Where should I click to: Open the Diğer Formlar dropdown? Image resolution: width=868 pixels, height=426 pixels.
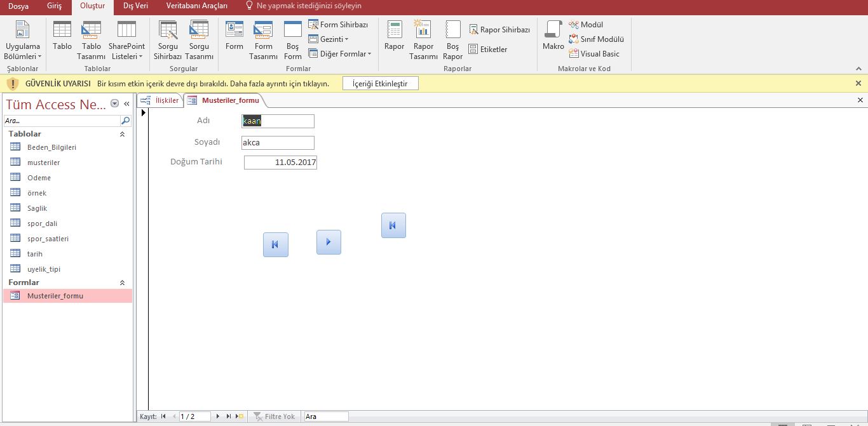click(x=340, y=54)
